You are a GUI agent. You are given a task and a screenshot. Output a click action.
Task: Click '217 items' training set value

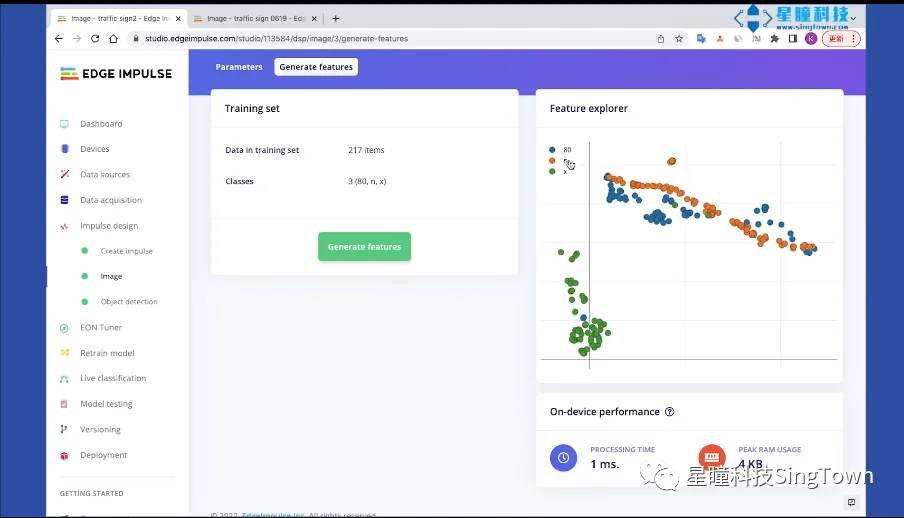[x=366, y=150]
